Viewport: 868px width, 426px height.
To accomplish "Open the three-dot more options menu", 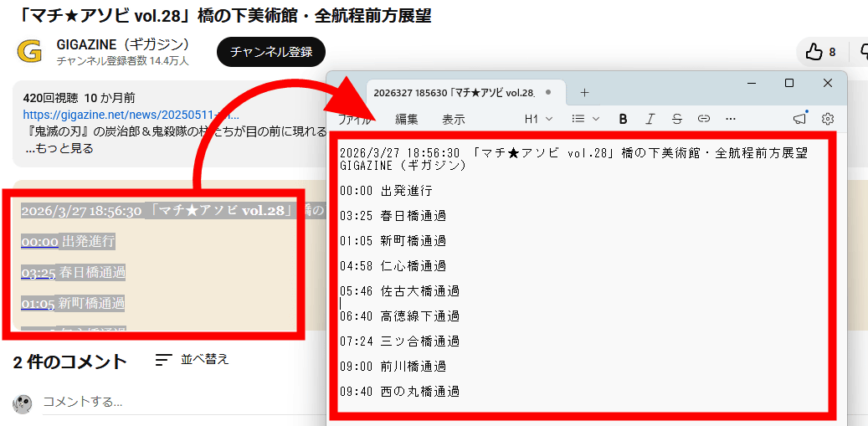I will tap(730, 119).
